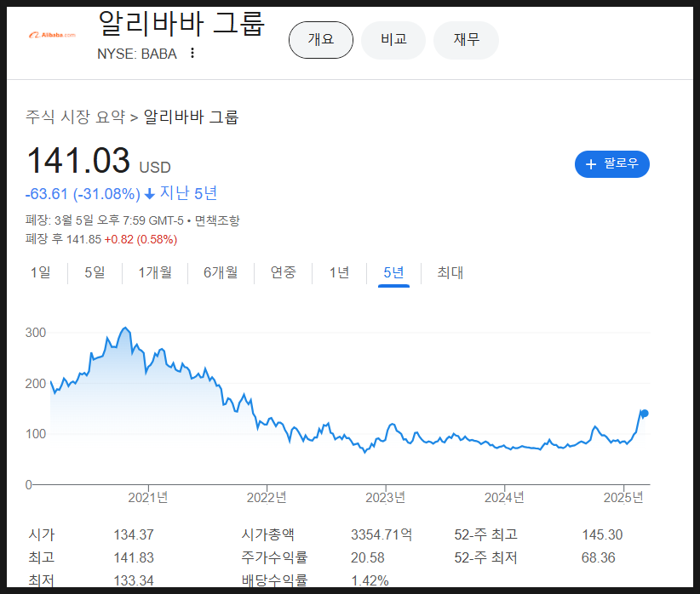Click the 52-주 최저 value 68.36

[598, 558]
